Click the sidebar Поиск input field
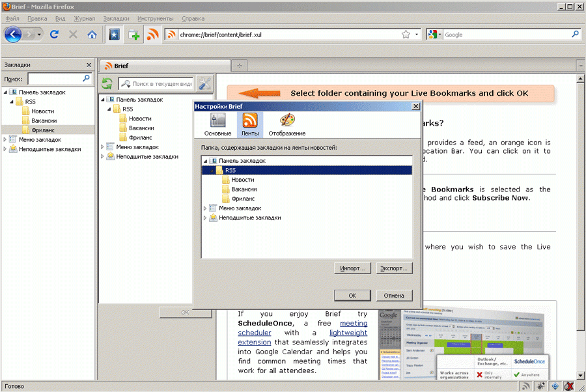The image size is (586, 392). (x=55, y=79)
